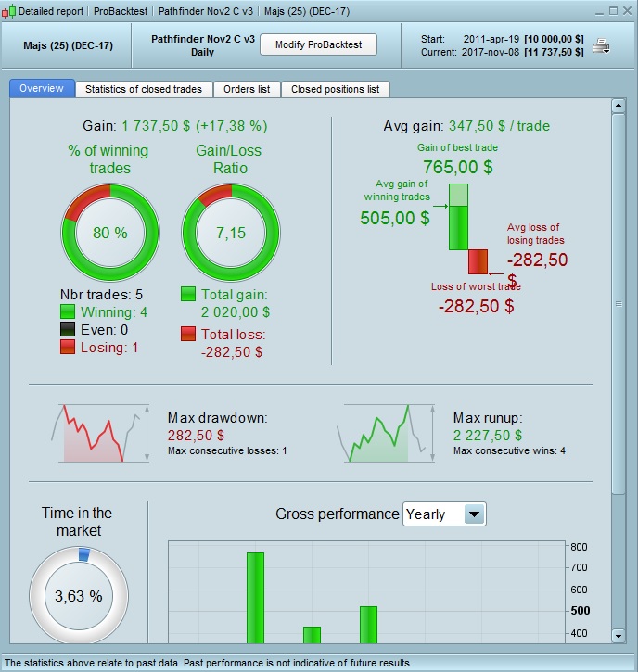Switch to the Overview tab
Image resolution: width=638 pixels, height=672 pixels.
42,88
